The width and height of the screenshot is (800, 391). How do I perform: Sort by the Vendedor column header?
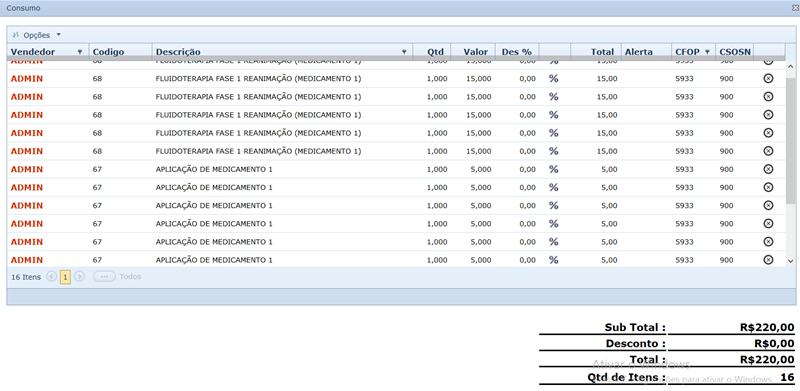pos(33,52)
